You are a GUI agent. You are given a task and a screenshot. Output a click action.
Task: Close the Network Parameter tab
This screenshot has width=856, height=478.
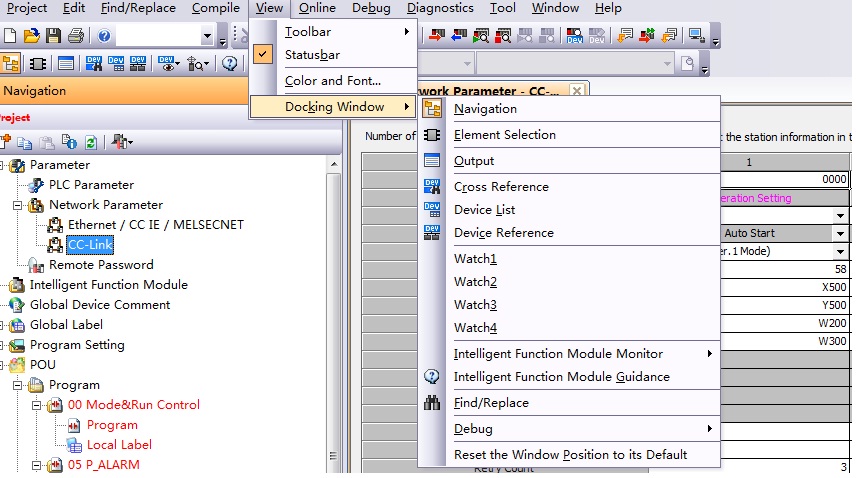(x=576, y=91)
